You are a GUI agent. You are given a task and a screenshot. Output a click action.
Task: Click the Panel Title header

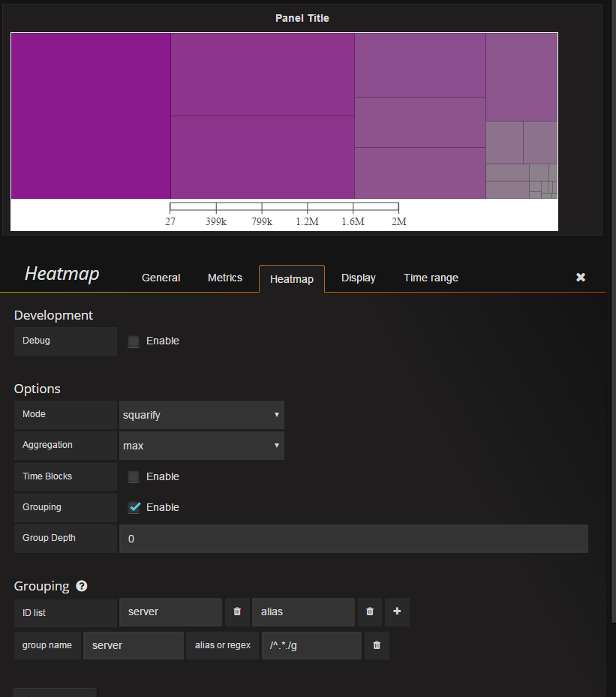tap(302, 18)
